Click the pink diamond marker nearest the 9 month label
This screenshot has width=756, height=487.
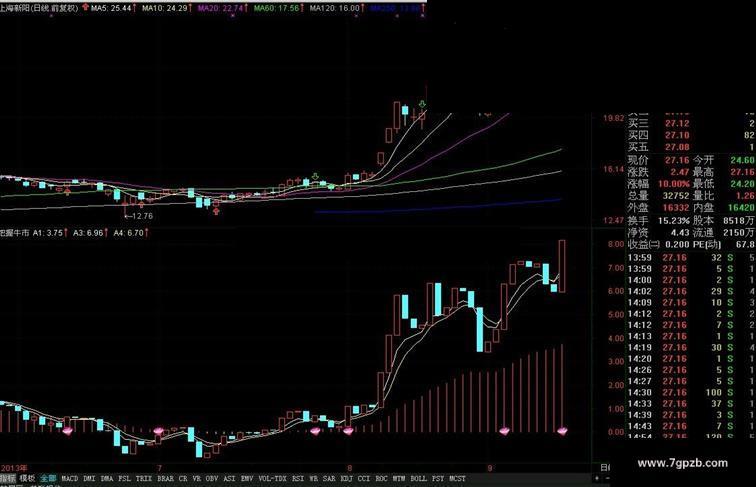tap(504, 431)
